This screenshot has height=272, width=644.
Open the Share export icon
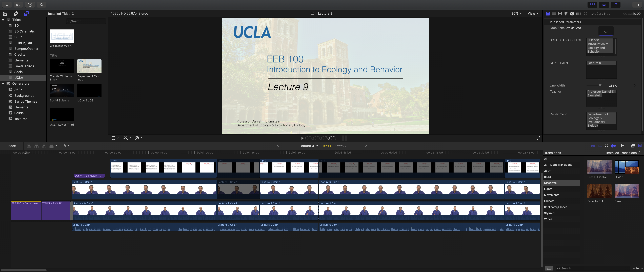coord(637,5)
